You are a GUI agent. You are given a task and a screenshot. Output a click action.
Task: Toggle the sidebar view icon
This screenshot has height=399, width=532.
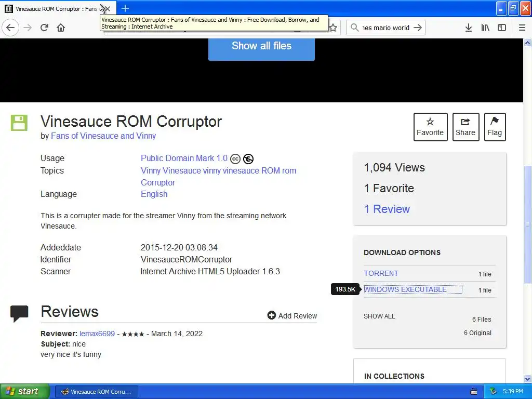[x=502, y=28]
